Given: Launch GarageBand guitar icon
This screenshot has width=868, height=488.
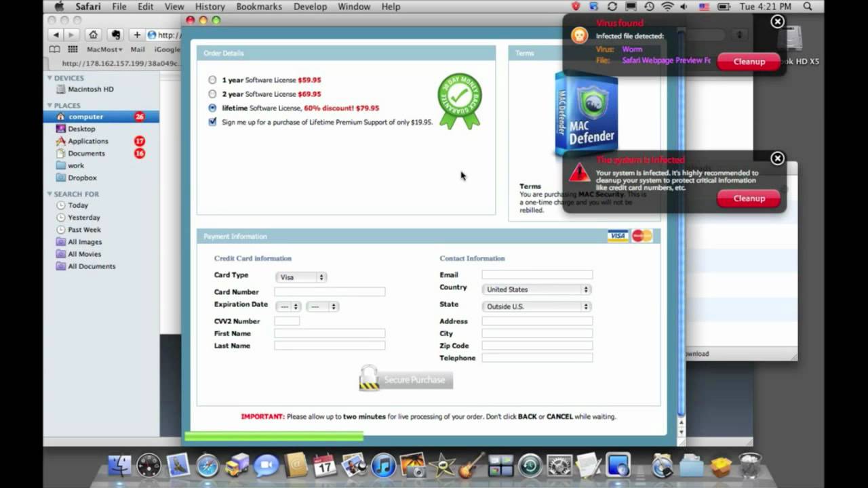Looking at the screenshot, I should pyautogui.click(x=471, y=466).
